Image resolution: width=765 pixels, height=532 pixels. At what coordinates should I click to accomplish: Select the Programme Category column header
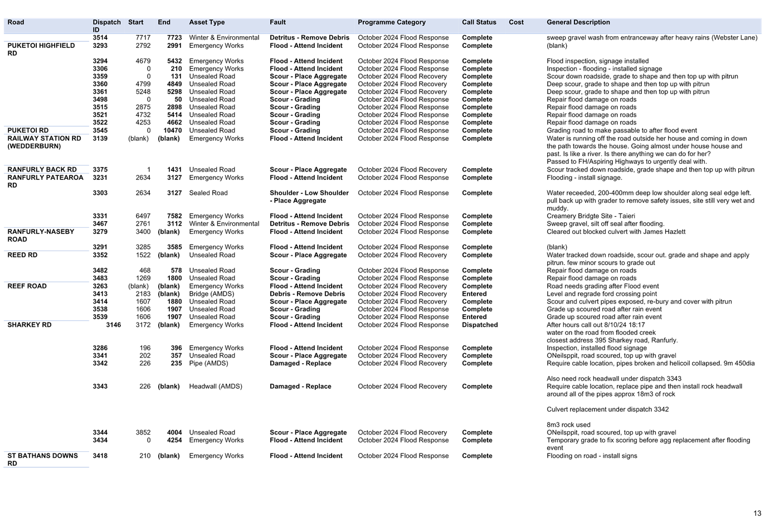[x=392, y=22]
